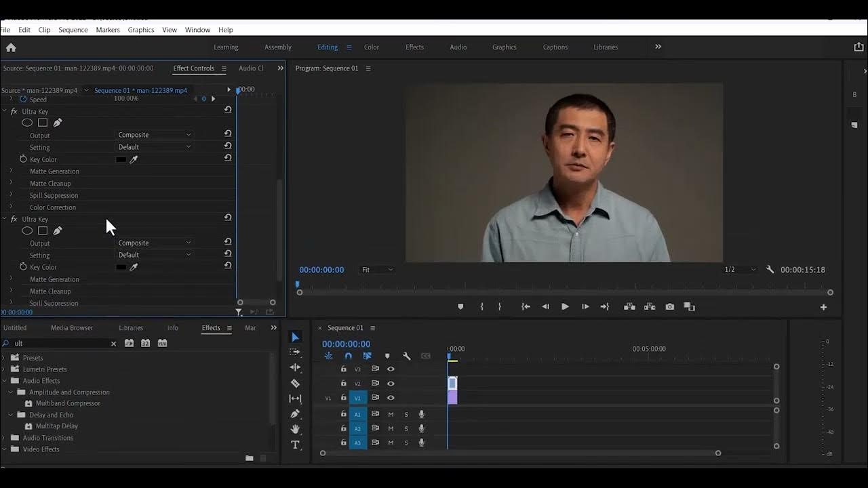The image size is (868, 488).
Task: Toggle V3 track output eye
Action: click(391, 369)
